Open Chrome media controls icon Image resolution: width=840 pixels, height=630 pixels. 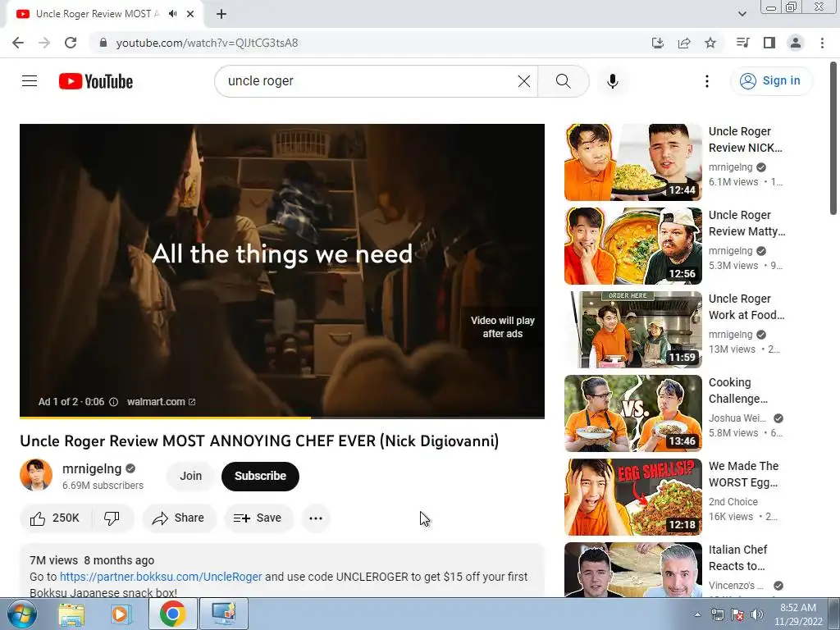tap(742, 43)
